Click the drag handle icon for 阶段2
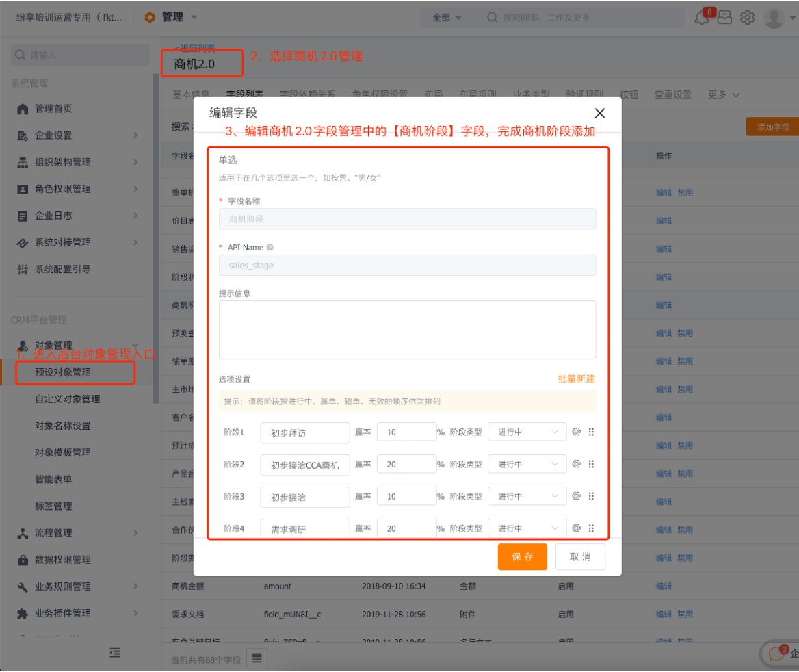Viewport: 799px width, 672px height. (591, 464)
